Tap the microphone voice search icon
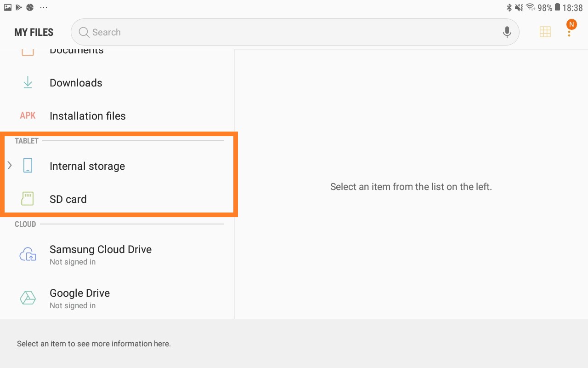This screenshot has height=368, width=588. click(507, 32)
